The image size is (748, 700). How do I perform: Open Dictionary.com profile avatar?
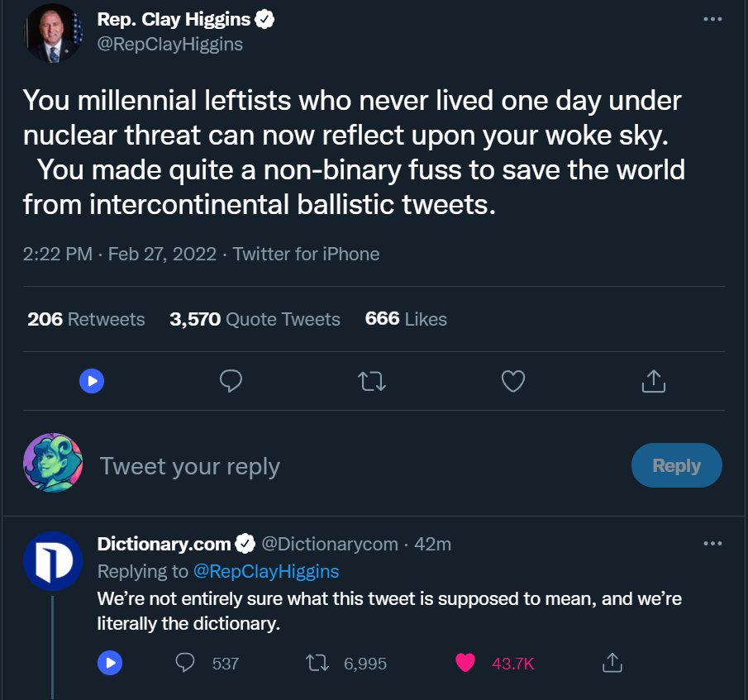53,561
